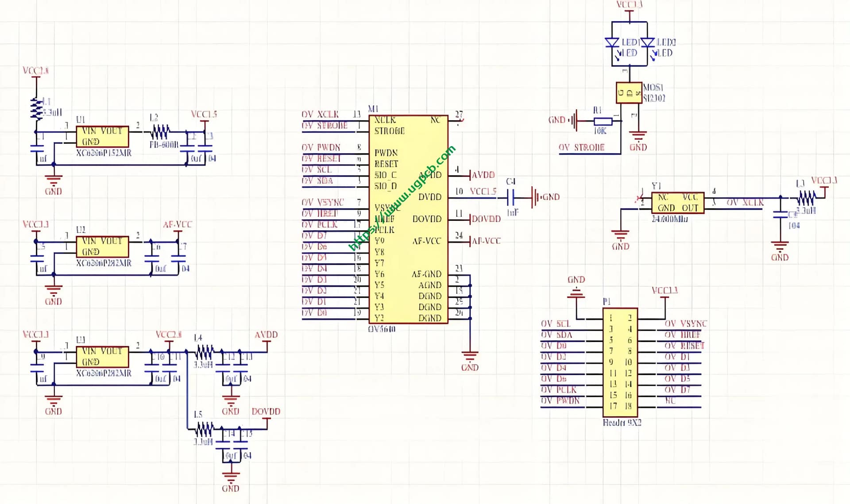This screenshot has width=850, height=504.
Task: Click the U2 regulator block supplying AF-VCC
Action: point(102,246)
